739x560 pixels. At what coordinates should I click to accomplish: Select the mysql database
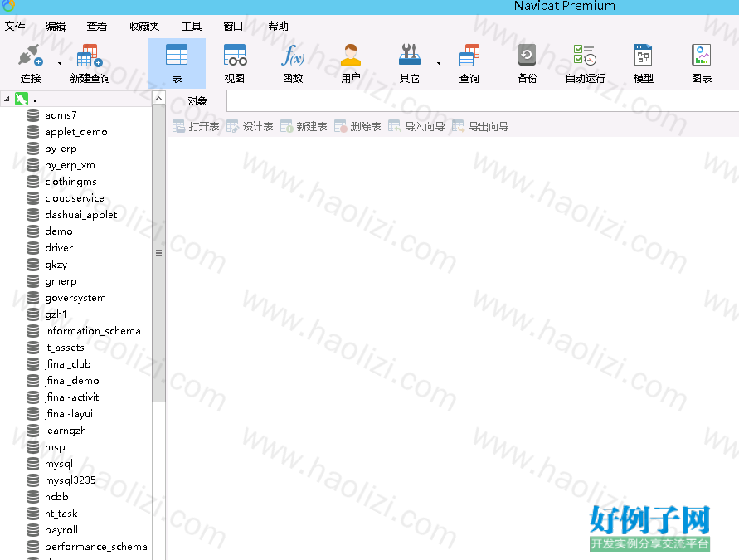[59, 464]
